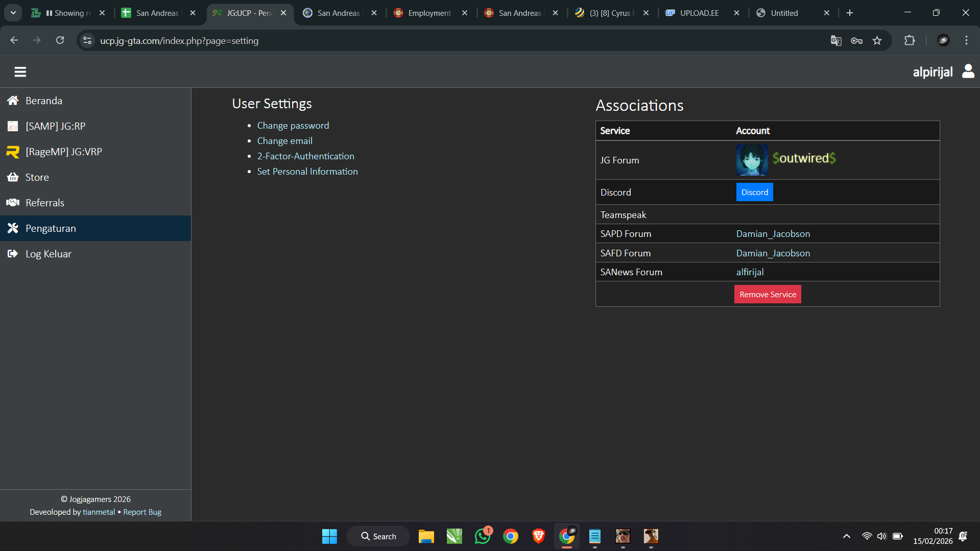Image resolution: width=980 pixels, height=551 pixels.
Task: Click the user profile icon
Action: click(x=968, y=71)
